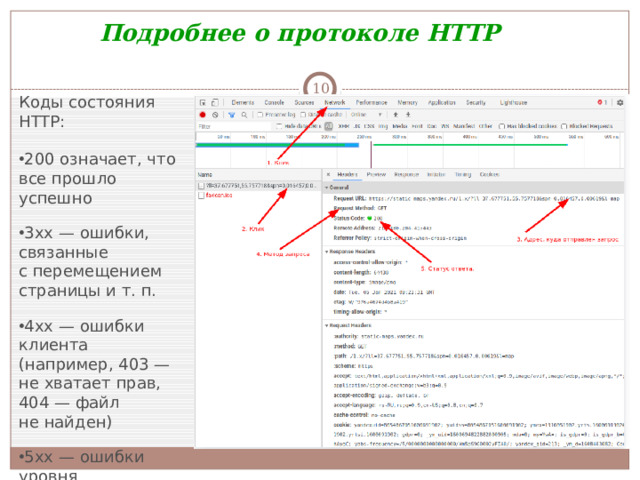
Task: Import HAR file with up-arrow icon
Action: tap(395, 115)
